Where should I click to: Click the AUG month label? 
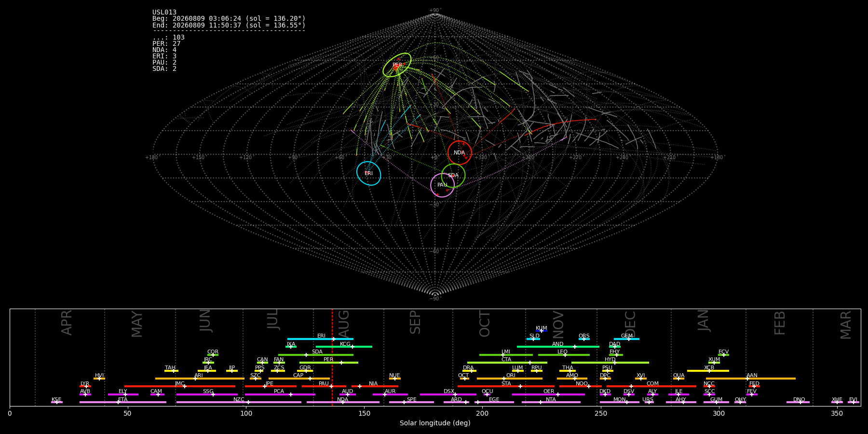click(x=344, y=323)
